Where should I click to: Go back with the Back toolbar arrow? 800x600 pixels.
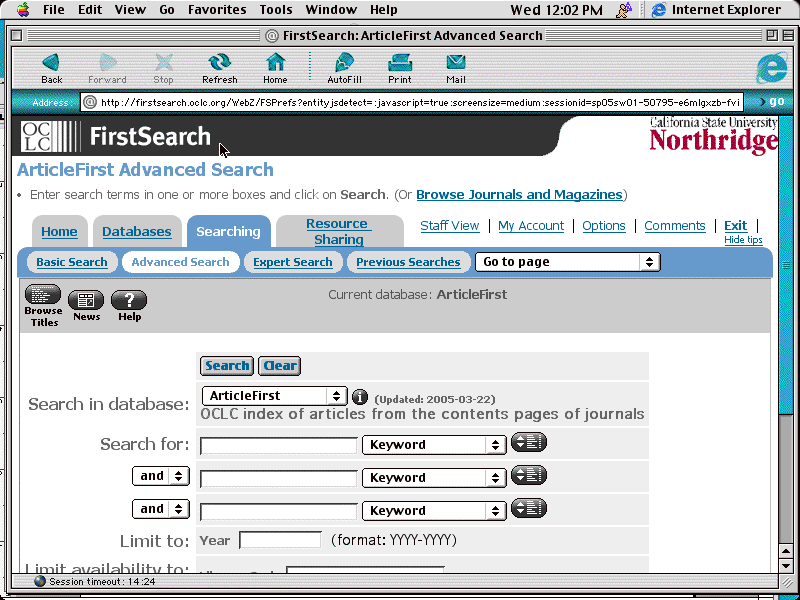click(52, 68)
